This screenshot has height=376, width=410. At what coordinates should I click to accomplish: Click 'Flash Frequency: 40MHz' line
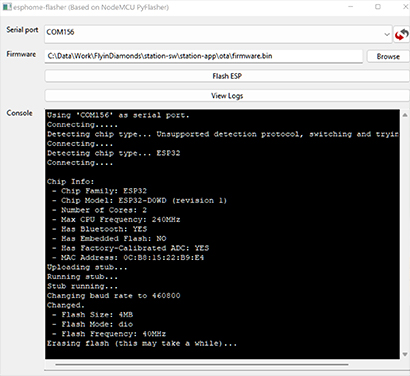pos(109,334)
